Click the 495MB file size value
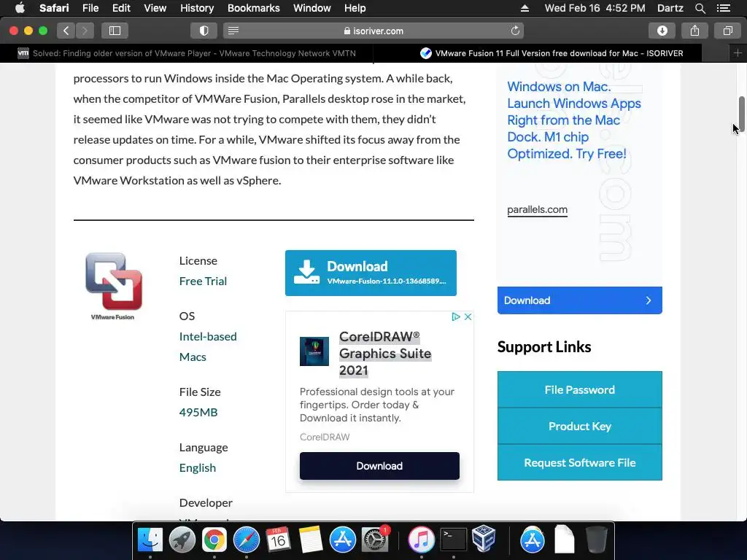747x560 pixels. pos(198,413)
